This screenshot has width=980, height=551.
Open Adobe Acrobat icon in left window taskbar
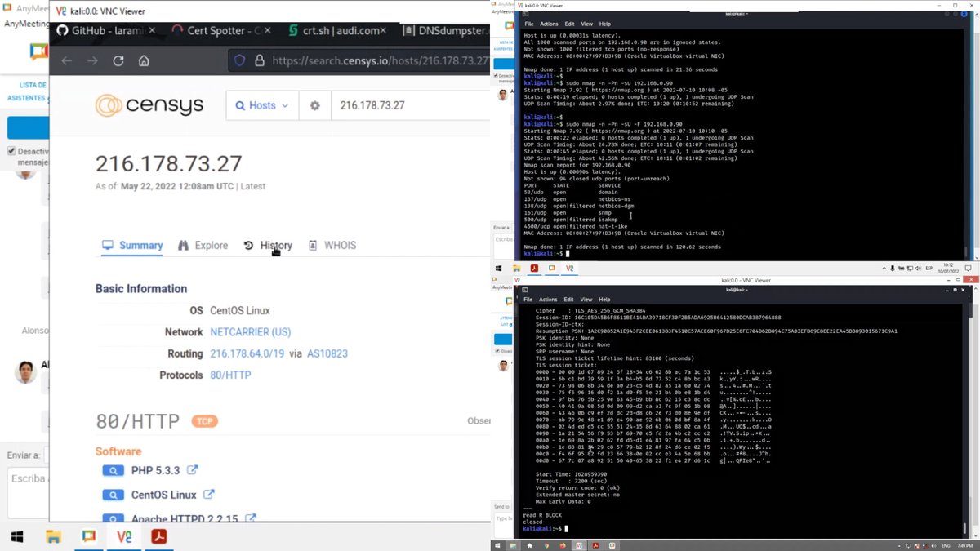[x=158, y=536]
